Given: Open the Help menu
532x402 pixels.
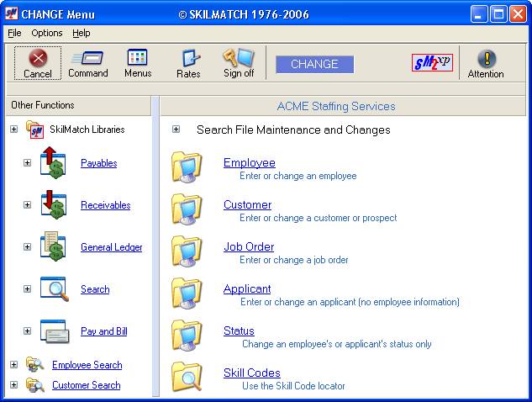Looking at the screenshot, I should pyautogui.click(x=82, y=33).
